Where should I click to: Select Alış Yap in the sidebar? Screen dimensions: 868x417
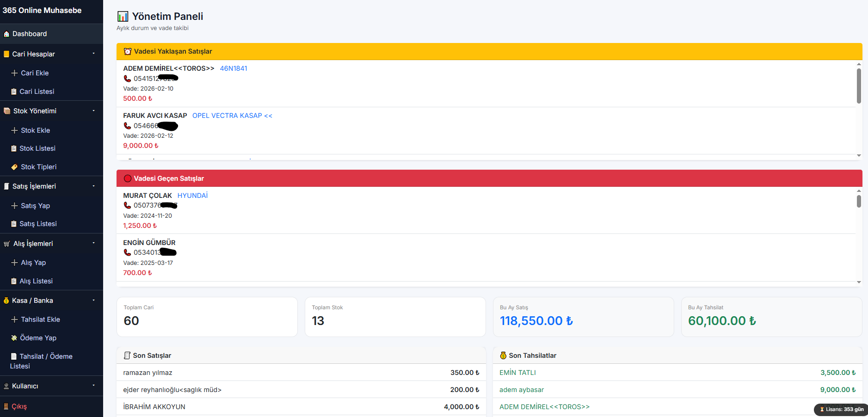(33, 263)
